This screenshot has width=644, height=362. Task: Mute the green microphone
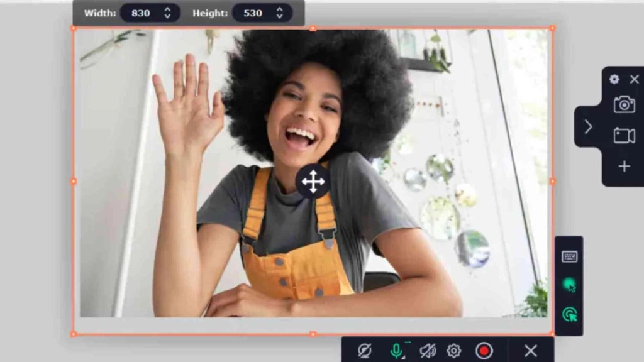point(397,351)
